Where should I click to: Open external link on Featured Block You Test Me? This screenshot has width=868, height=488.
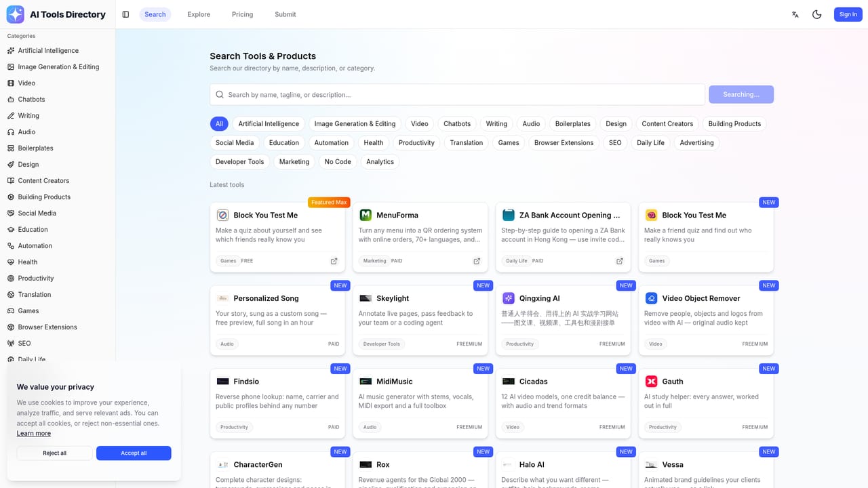coord(334,261)
